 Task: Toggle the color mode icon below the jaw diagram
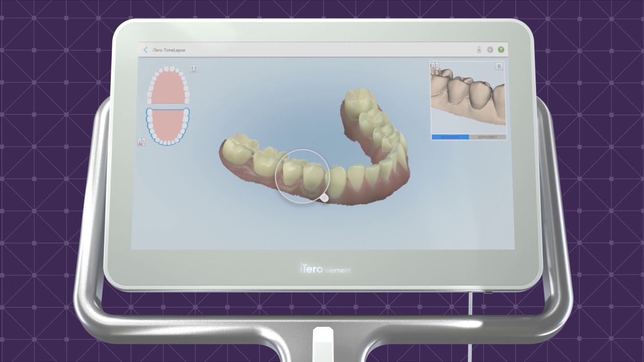point(141,142)
